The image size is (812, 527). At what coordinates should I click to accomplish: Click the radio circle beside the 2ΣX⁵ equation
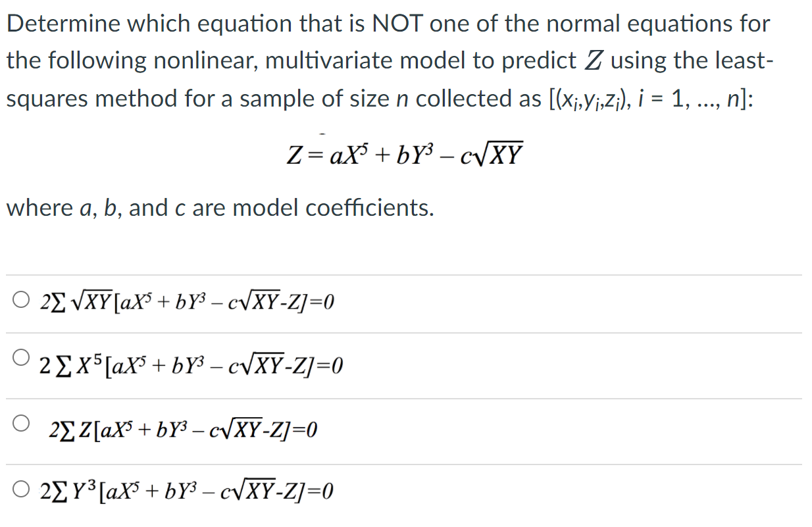pyautogui.click(x=22, y=357)
